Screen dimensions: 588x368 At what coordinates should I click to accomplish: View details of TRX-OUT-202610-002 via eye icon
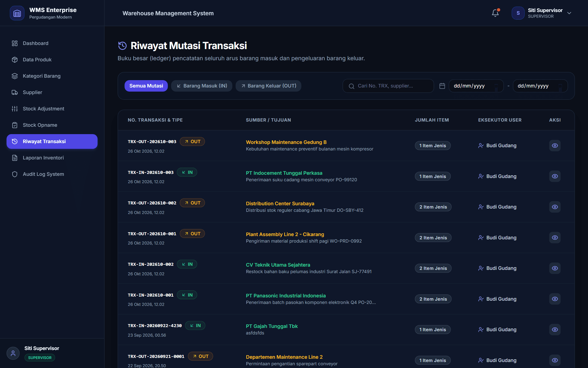click(555, 207)
